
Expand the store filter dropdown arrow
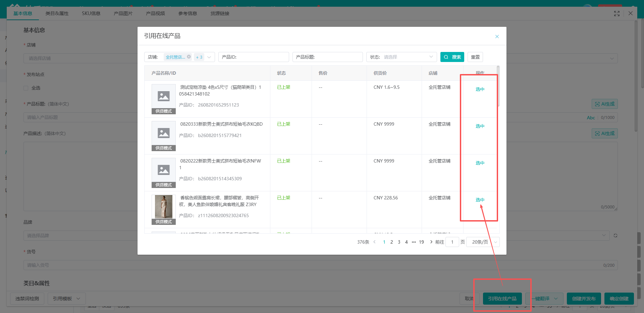click(209, 57)
